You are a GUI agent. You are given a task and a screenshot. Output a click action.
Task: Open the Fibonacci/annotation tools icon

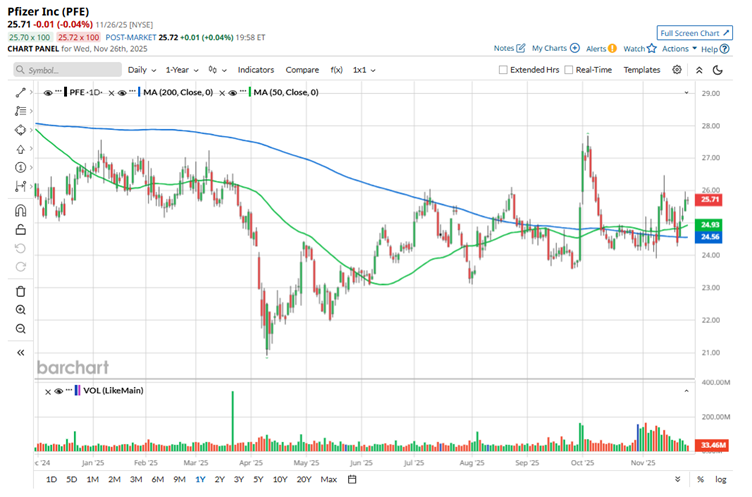[x=20, y=111]
